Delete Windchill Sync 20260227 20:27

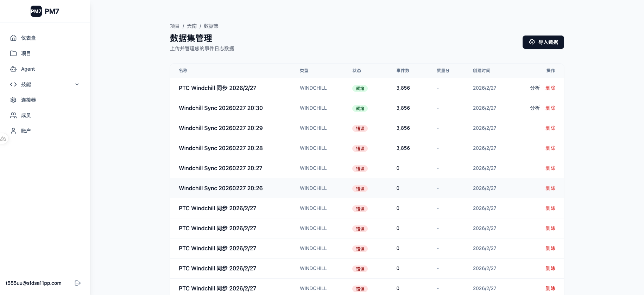(x=550, y=168)
